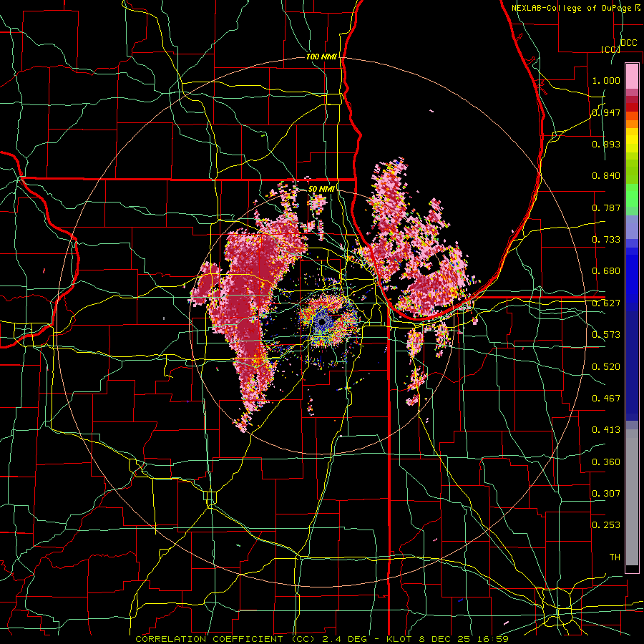Screen dimensions: 644x644
Task: Select the 0.467 scale value
Action: [606, 399]
